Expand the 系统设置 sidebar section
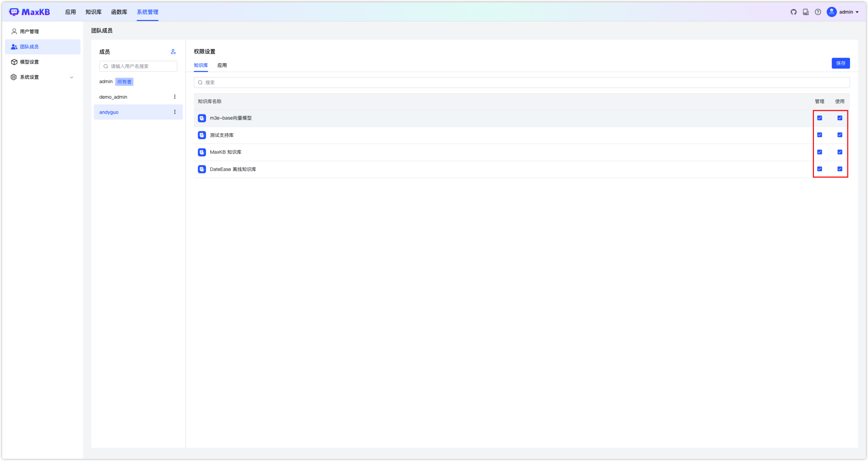Viewport: 868px width, 461px height. pyautogui.click(x=71, y=77)
